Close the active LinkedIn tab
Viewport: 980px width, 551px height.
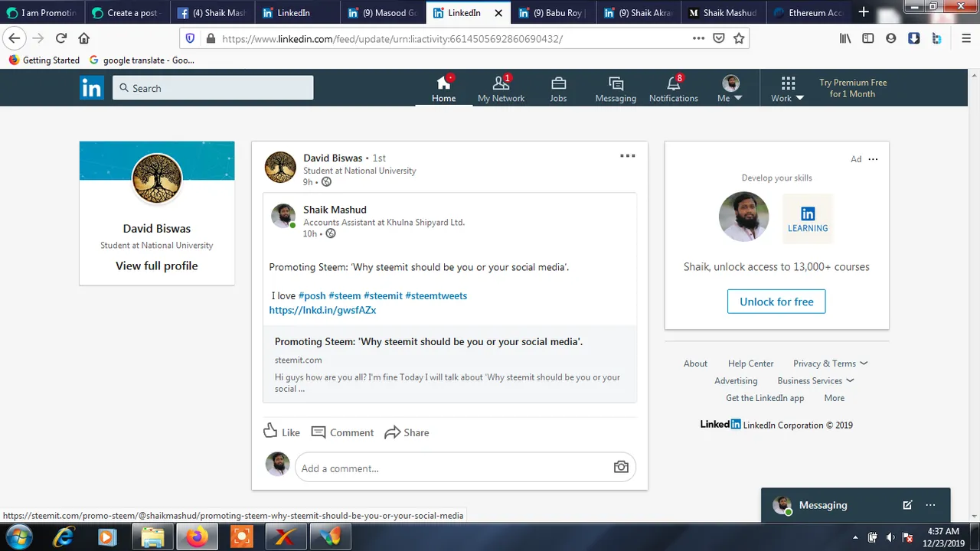[498, 12]
